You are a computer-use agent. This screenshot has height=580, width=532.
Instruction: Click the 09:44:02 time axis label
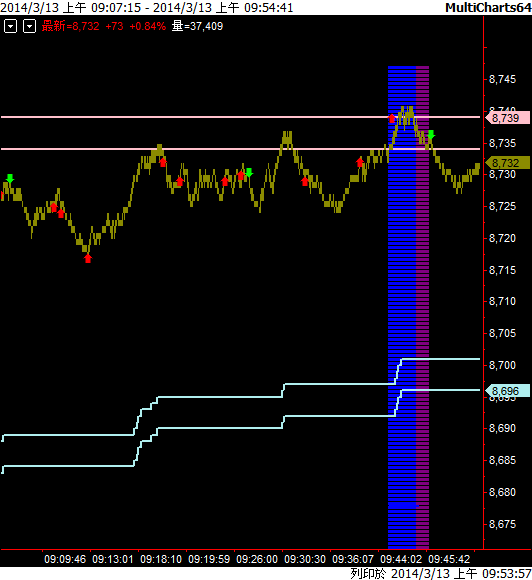[401, 559]
